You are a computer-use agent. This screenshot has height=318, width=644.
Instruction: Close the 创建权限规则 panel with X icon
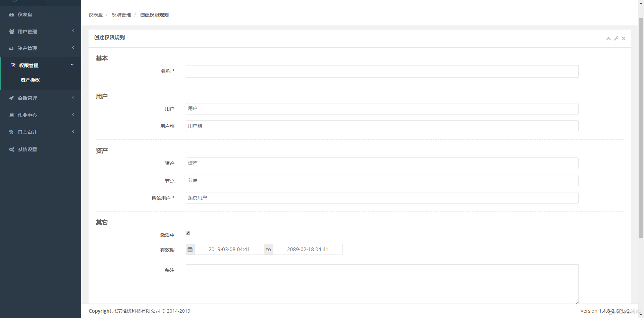pyautogui.click(x=624, y=39)
